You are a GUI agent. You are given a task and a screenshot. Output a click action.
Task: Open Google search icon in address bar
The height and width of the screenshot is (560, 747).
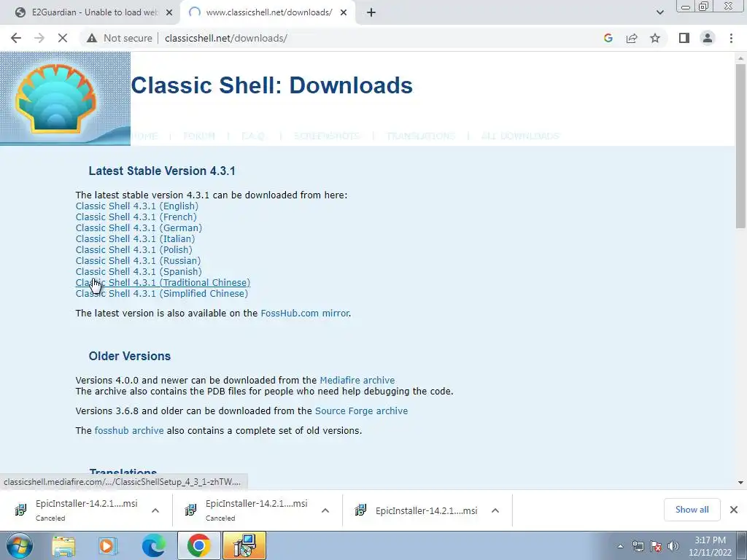(608, 38)
